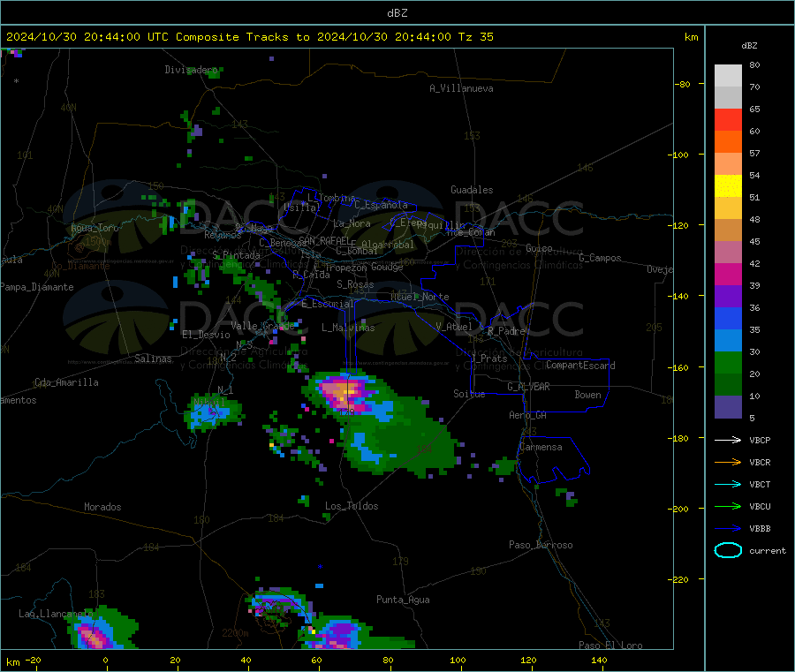The height and width of the screenshot is (672, 795).
Task: Click the G_Campos map label
Action: [x=600, y=258]
